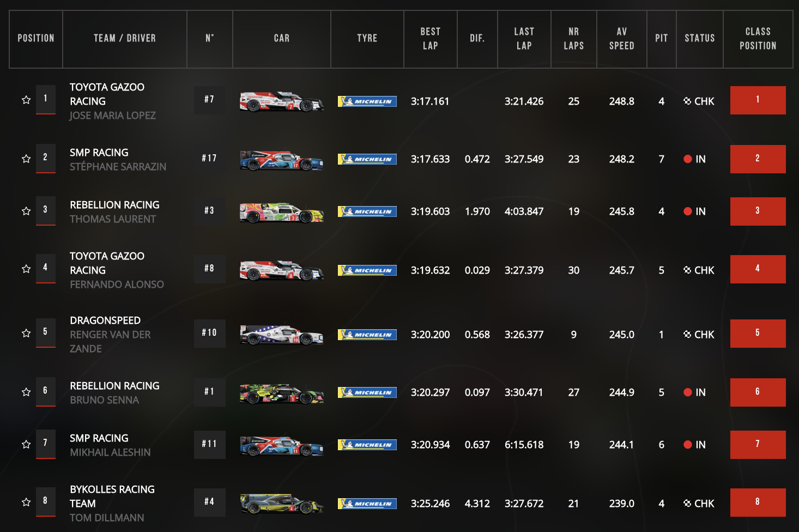Click Michelin logo in Bruno Senna row
Viewport: 799px width, 532px height.
pyautogui.click(x=367, y=392)
